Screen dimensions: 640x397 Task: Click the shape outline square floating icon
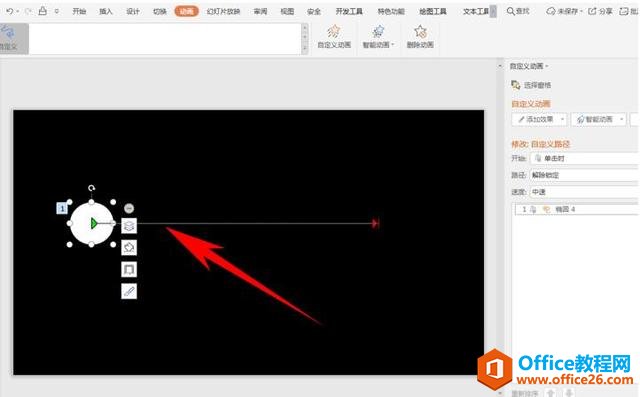[129, 269]
